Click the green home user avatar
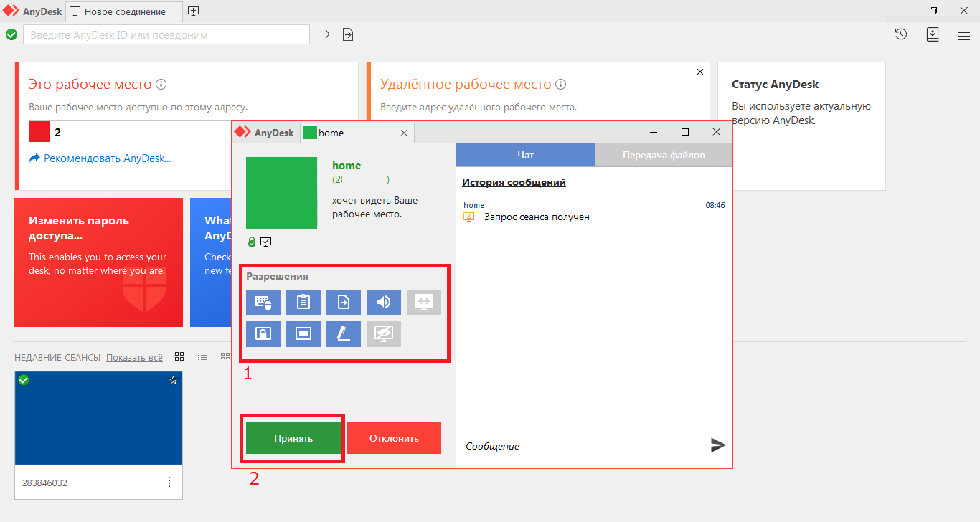Image resolution: width=980 pixels, height=522 pixels. click(282, 193)
